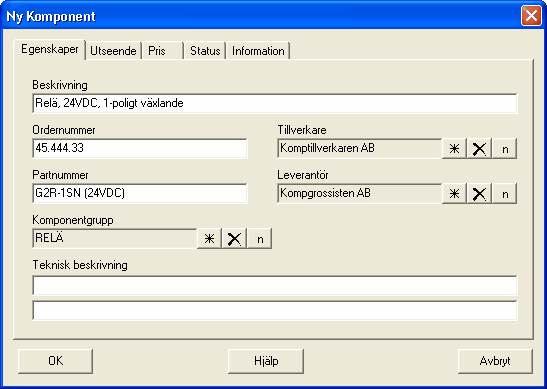Click the Komponentgrupp field showing RELÄ
Screen dimensions: 547x389
pos(115,238)
